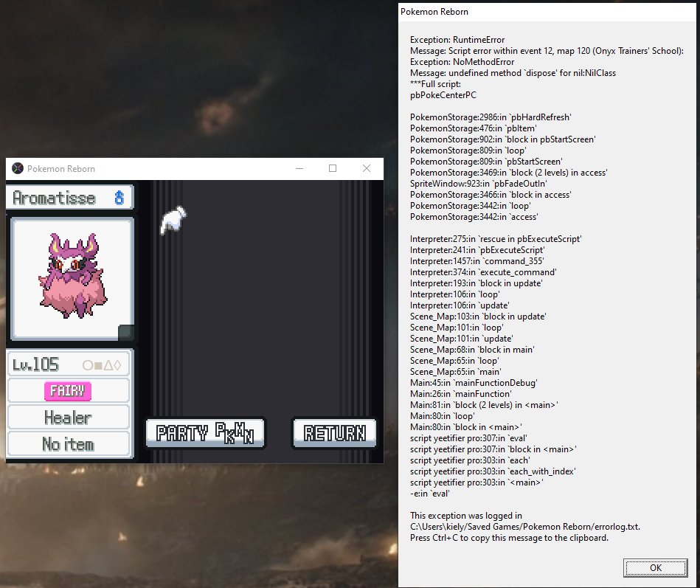The width and height of the screenshot is (700, 588).
Task: Click the 'Exception: NoMethodError' line
Action: pos(462,62)
